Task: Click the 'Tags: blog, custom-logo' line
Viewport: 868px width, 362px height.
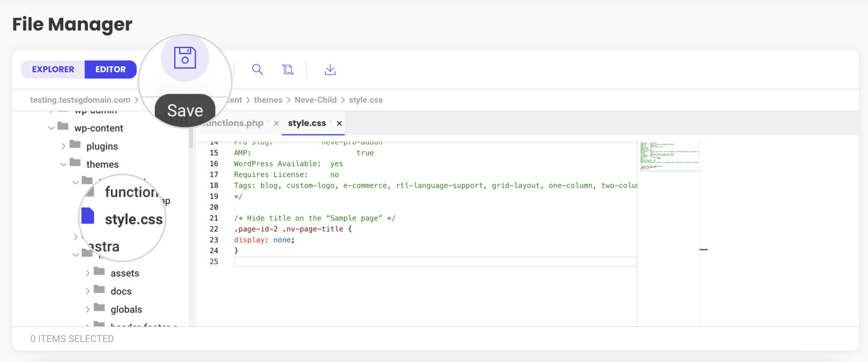Action: click(436, 185)
